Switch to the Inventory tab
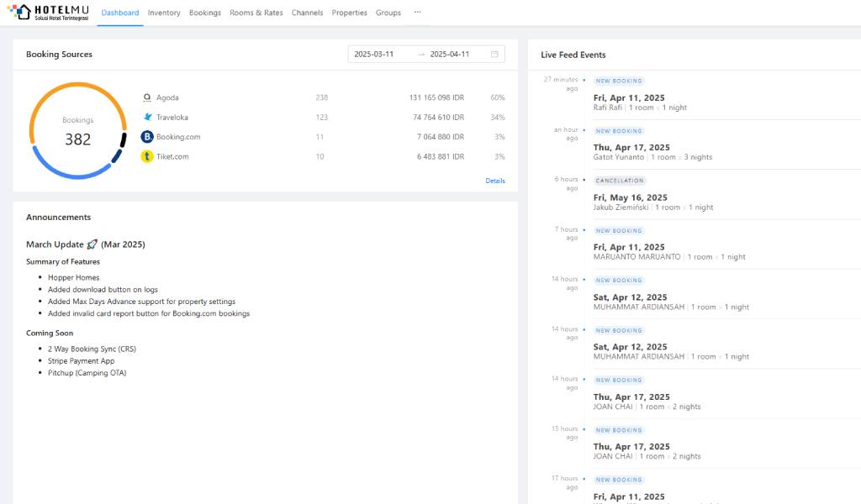Image resolution: width=861 pixels, height=504 pixels. point(164,13)
